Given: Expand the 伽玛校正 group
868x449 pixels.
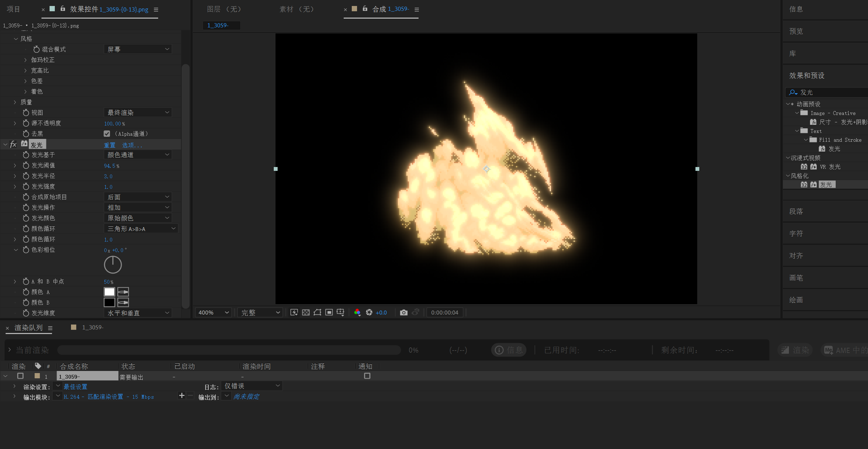Looking at the screenshot, I should pyautogui.click(x=25, y=60).
